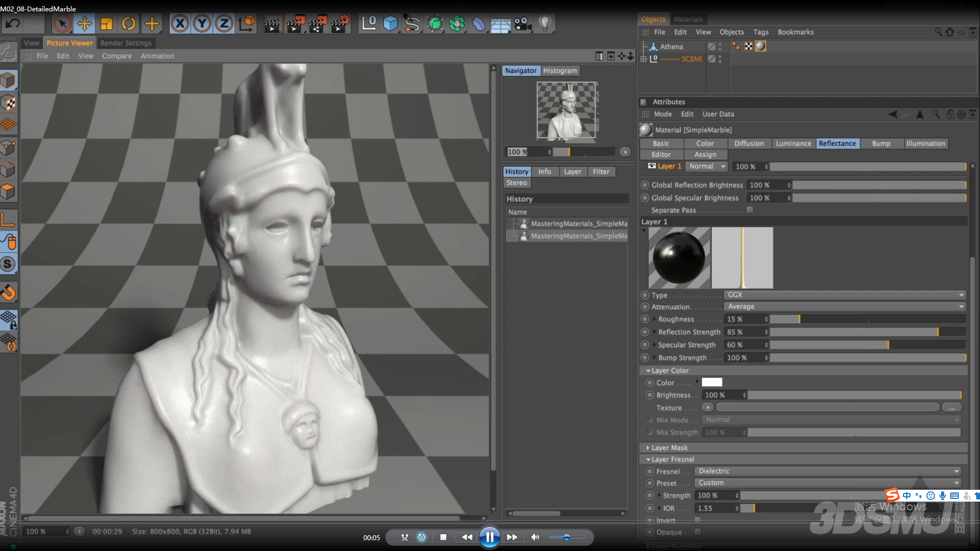980x551 pixels.
Task: Click the back arrow in Attributes manager
Action: tap(893, 114)
